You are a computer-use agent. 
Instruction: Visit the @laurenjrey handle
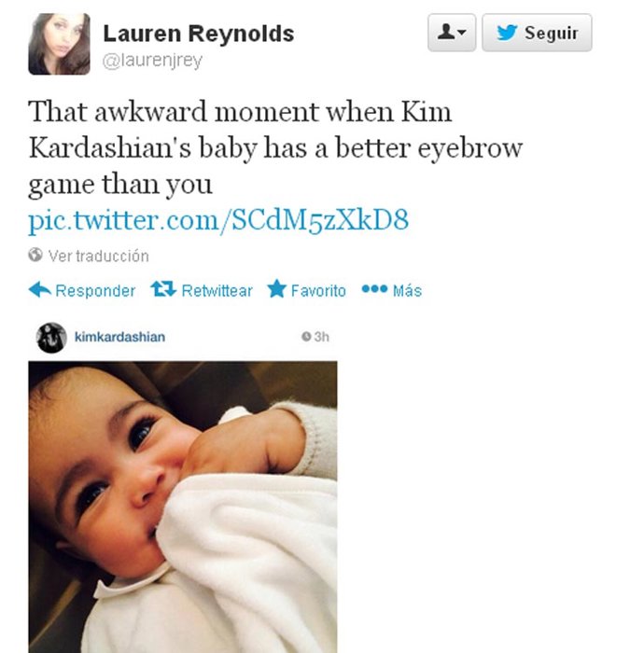[x=152, y=61]
